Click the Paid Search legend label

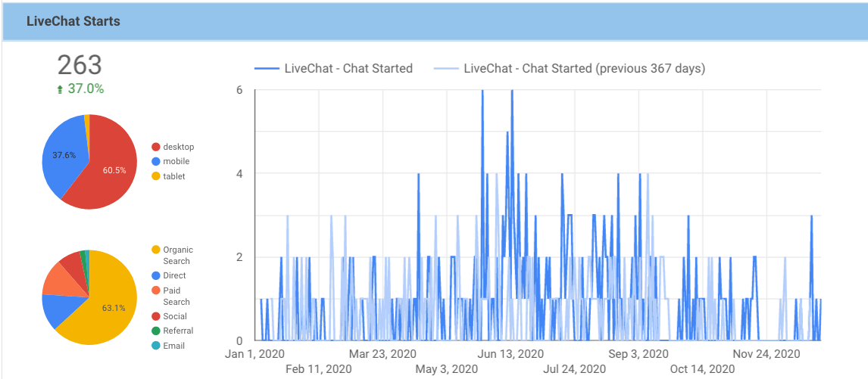tap(176, 296)
